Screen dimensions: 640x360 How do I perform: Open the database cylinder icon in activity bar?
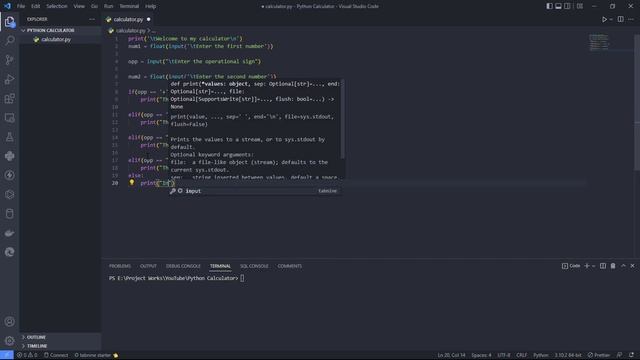9,213
